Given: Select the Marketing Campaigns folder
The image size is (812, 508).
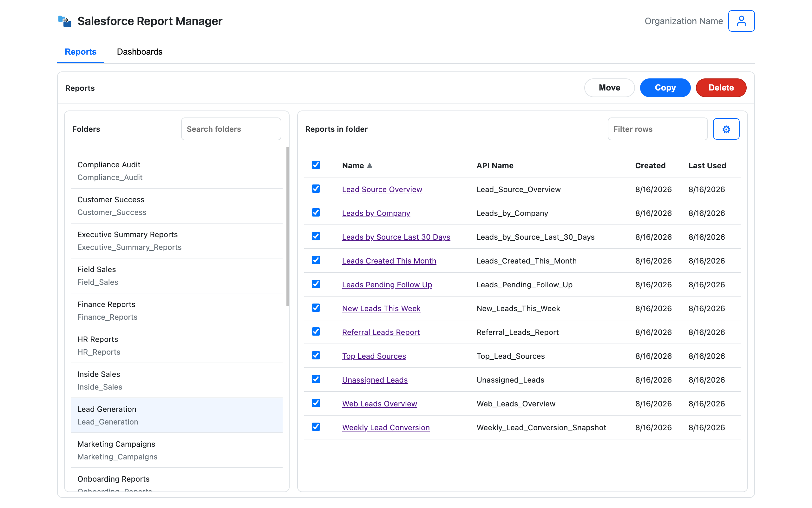Looking at the screenshot, I should tap(176, 451).
